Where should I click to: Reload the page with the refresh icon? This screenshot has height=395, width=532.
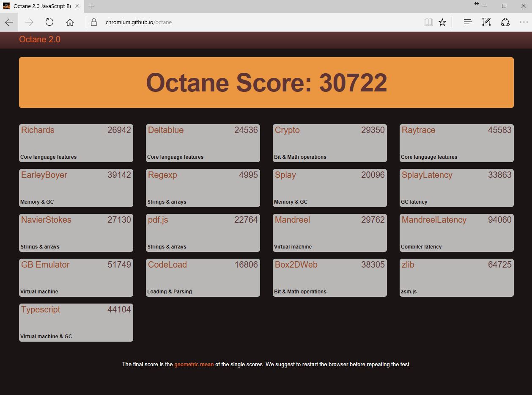49,22
